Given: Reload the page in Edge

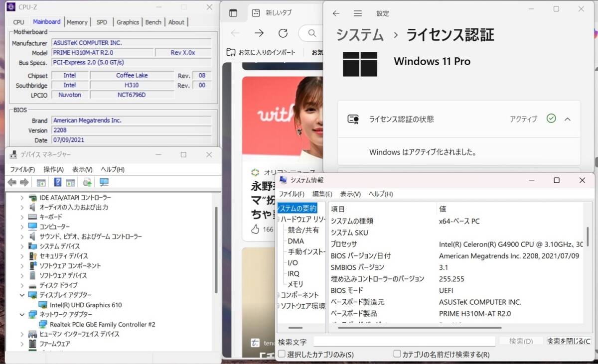Looking at the screenshot, I should [x=283, y=33].
